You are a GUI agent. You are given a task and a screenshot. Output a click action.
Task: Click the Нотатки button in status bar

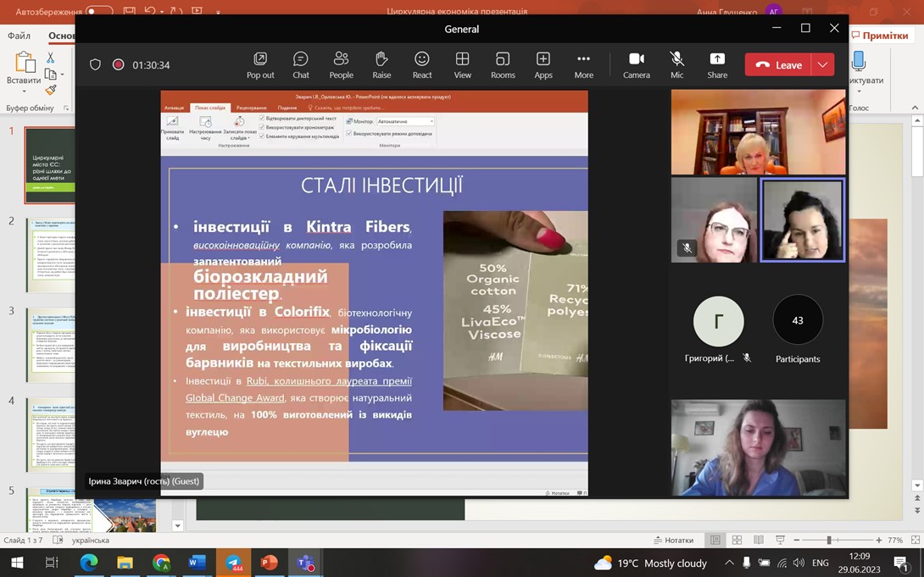(674, 540)
